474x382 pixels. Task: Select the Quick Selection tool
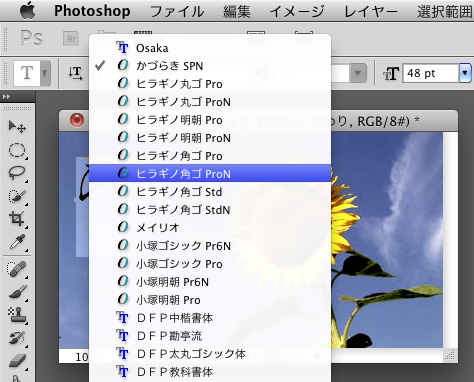(17, 196)
